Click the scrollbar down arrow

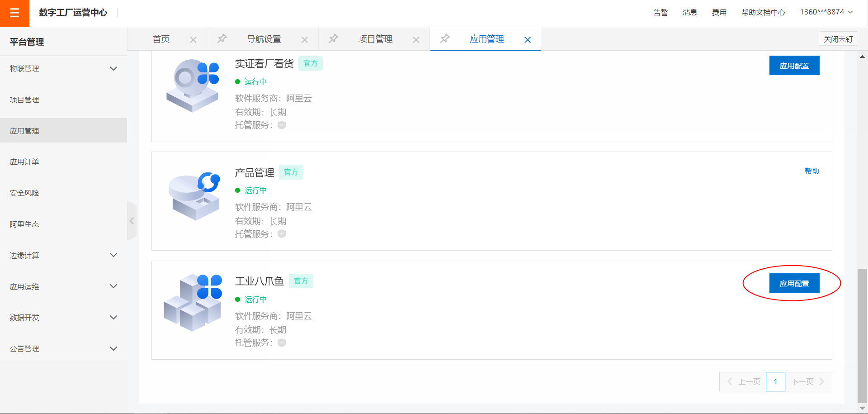862,409
